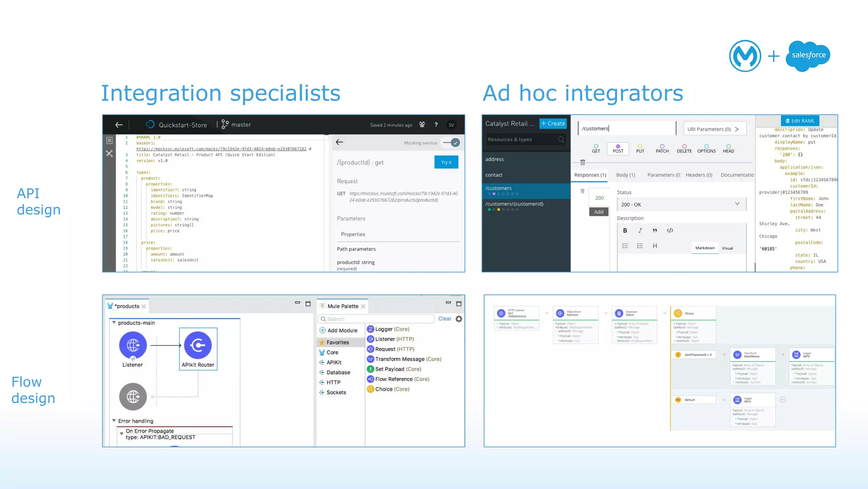
Task: Open the dependencies graph icon in the sidebar
Action: [109, 154]
